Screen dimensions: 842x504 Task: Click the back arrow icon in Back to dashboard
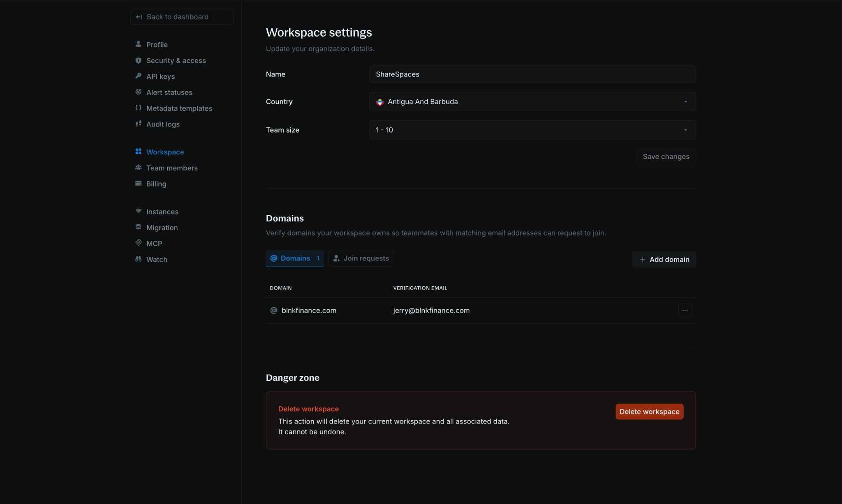(139, 17)
